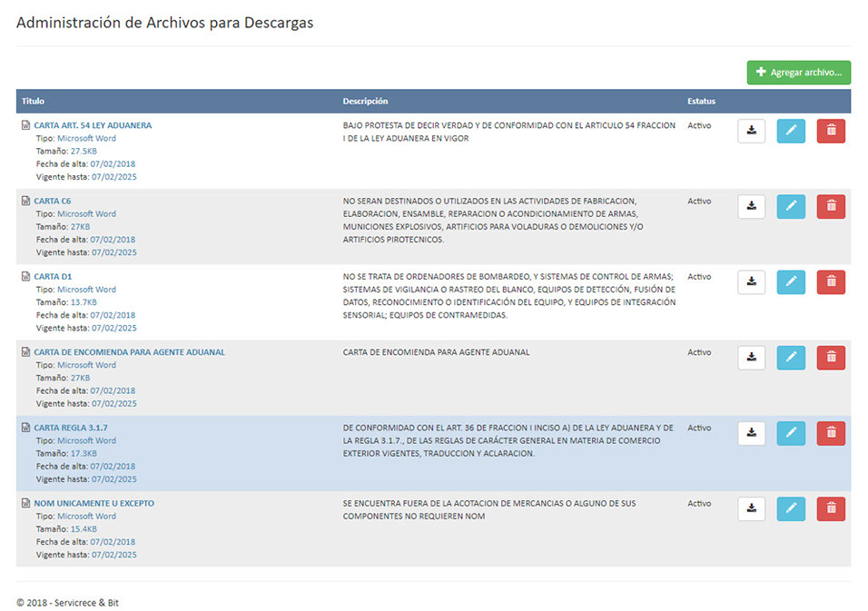The height and width of the screenshot is (611, 868).
Task: Delete the CARTA REGLA 3.1.7 entry
Action: tap(831, 433)
